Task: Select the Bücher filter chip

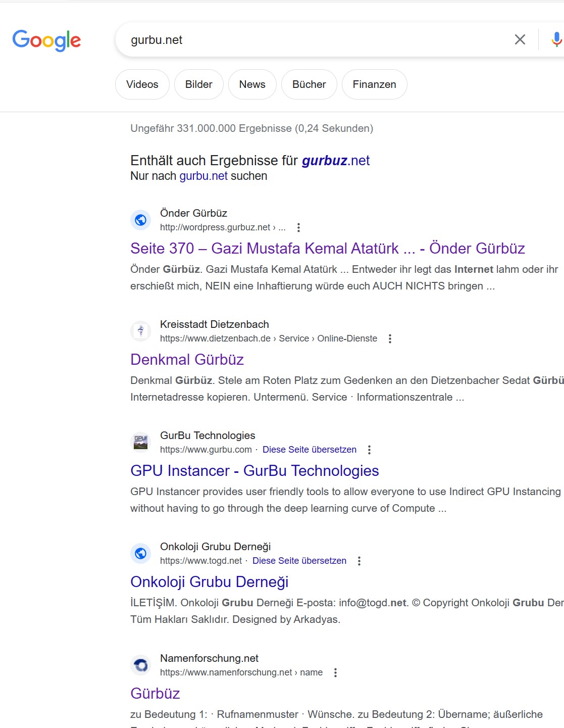Action: [x=309, y=84]
